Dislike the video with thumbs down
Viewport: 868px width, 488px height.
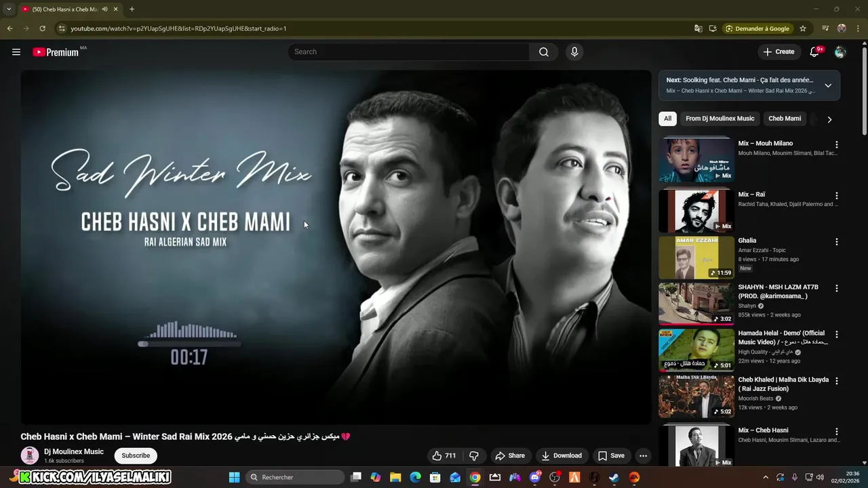(474, 455)
